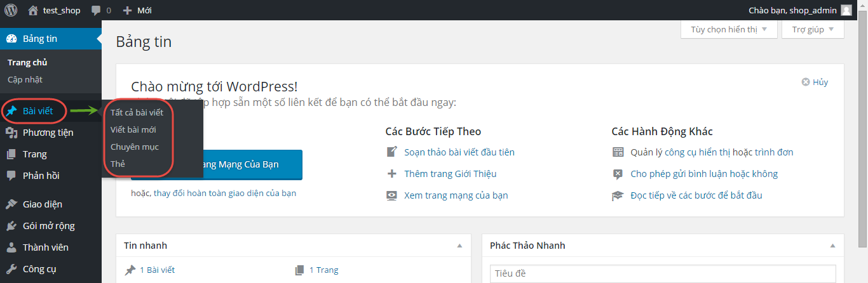The image size is (868, 283).
Task: Click the shop_admin avatar icon
Action: coord(846,10)
